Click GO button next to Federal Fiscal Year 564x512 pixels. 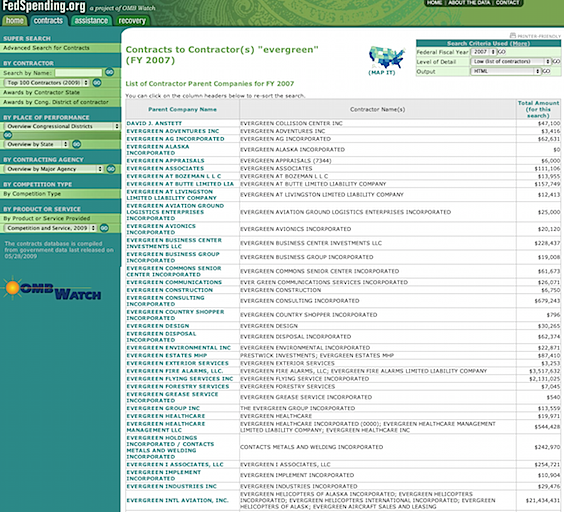(x=501, y=52)
